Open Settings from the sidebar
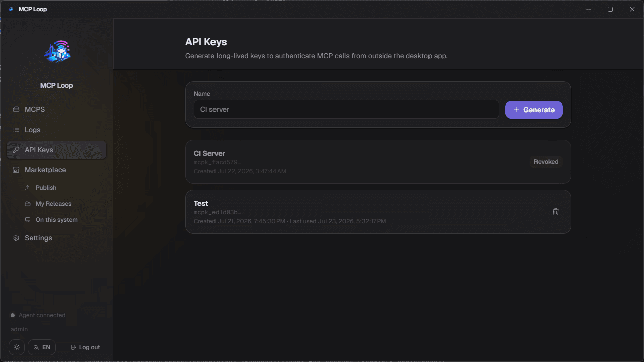 click(57, 238)
